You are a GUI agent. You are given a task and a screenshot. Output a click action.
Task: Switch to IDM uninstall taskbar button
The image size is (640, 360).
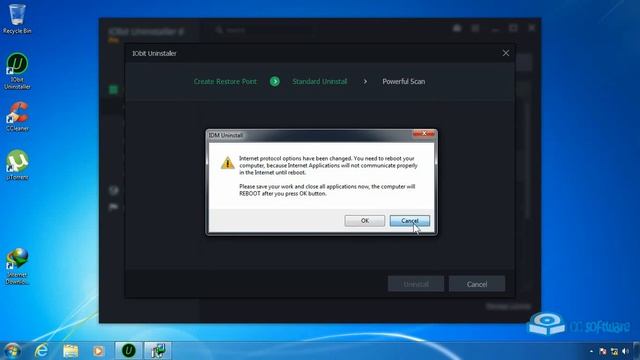(158, 351)
